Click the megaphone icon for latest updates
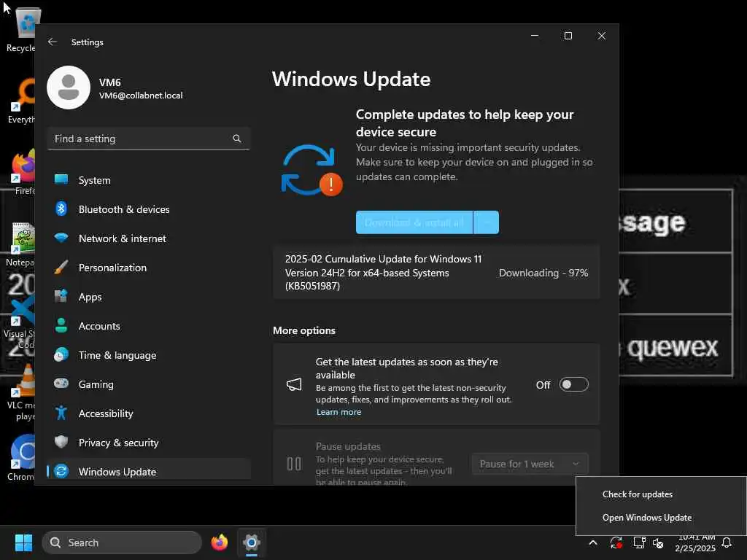 294,385
